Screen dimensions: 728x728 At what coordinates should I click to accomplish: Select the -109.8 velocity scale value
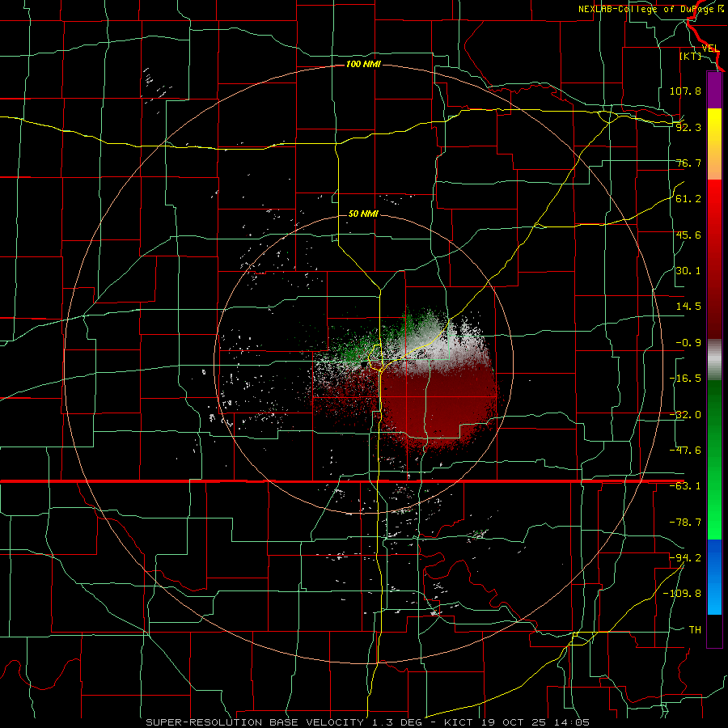coord(683,594)
